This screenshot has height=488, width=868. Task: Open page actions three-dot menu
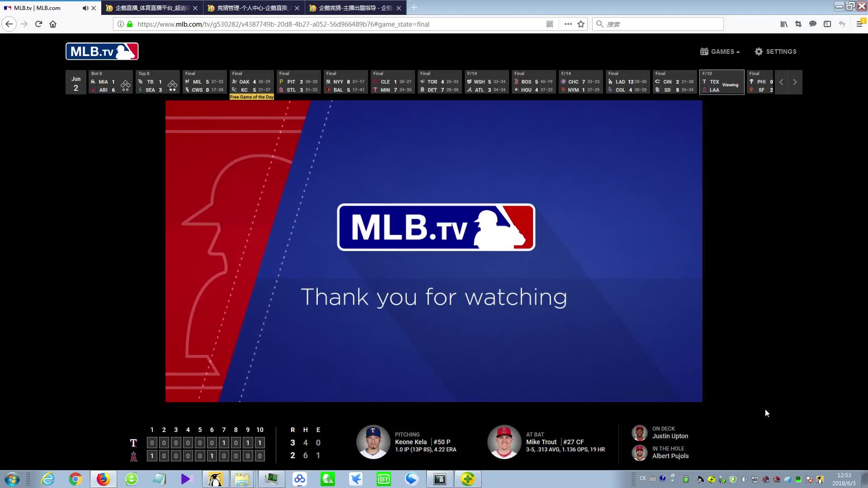click(568, 24)
